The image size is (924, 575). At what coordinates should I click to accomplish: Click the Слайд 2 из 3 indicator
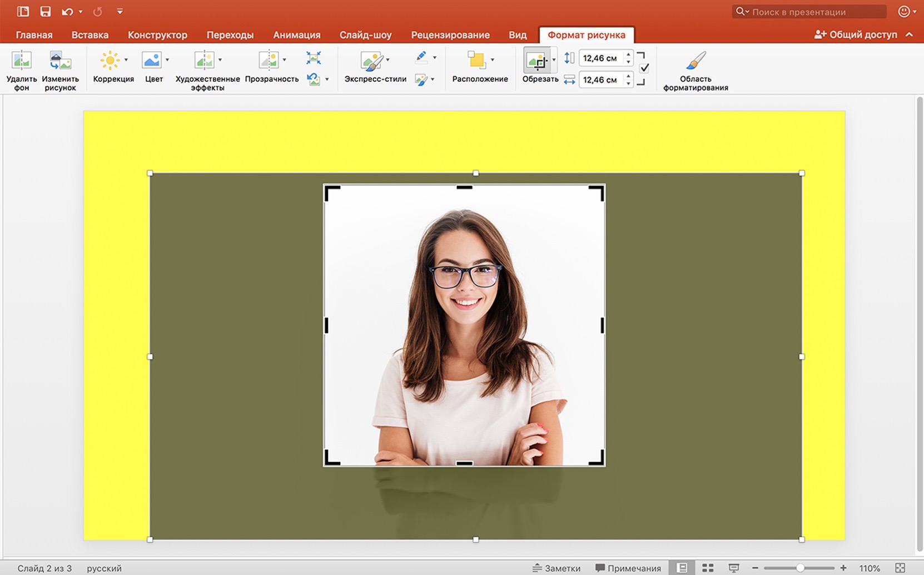(44, 568)
